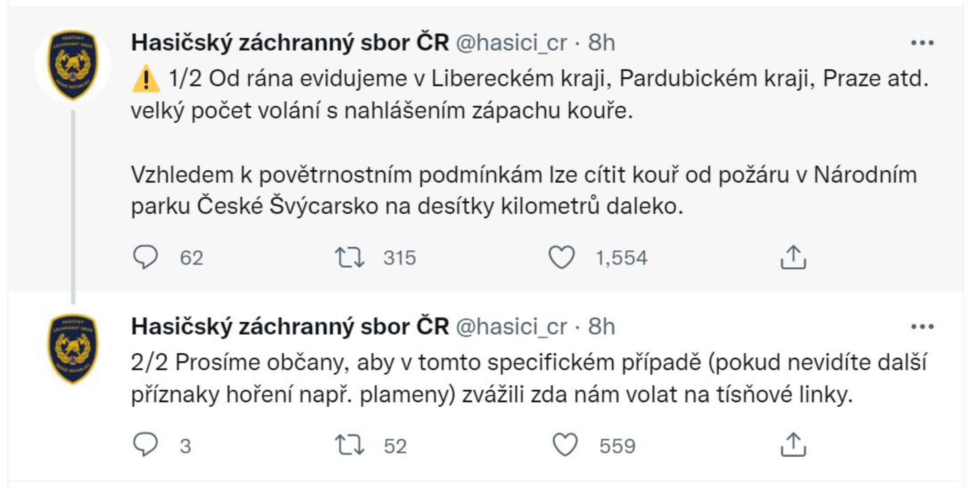The image size is (980, 488).
Task: Click @hasici_cr handle in the first tweet
Action: click(x=511, y=43)
